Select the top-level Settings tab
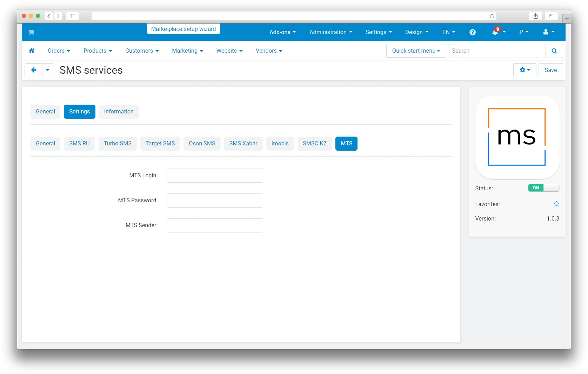The height and width of the screenshot is (374, 588). click(x=80, y=112)
